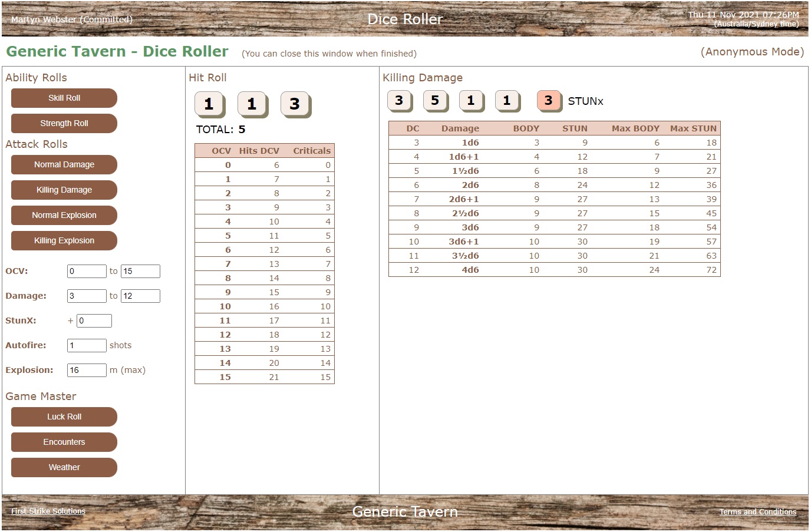The height and width of the screenshot is (532, 811).
Task: Select the Normal Damage attack roll
Action: point(64,165)
